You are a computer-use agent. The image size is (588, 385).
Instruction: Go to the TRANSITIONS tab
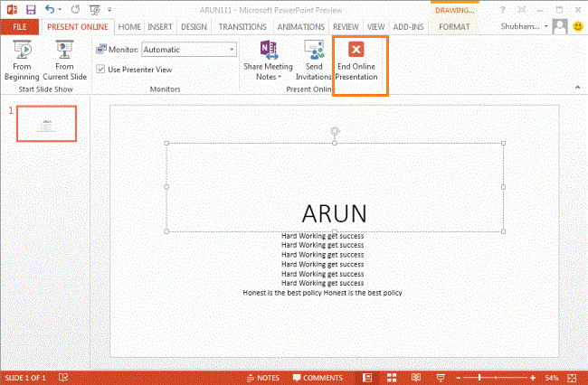(242, 27)
